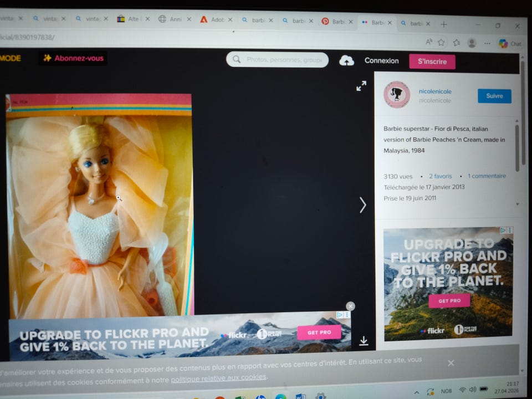532x399 pixels.
Task: Close the Adobe tab
Action: 230,20
